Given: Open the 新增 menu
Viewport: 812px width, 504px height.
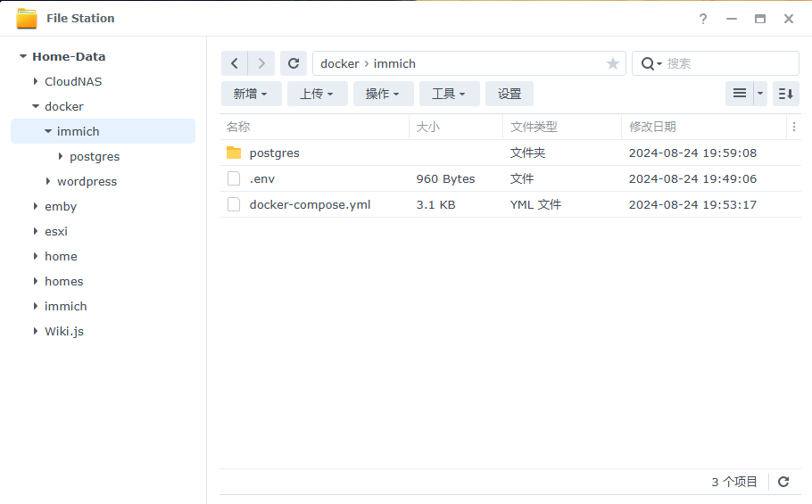Looking at the screenshot, I should 251,94.
